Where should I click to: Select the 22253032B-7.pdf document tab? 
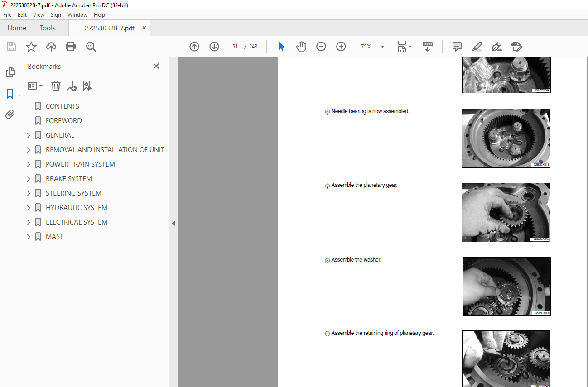[109, 28]
